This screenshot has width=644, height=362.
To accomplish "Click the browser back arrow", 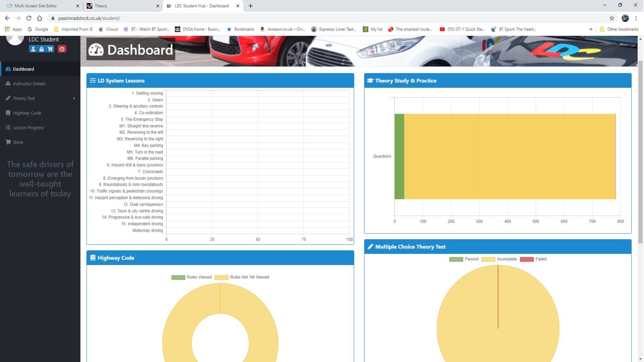I will 7,18.
